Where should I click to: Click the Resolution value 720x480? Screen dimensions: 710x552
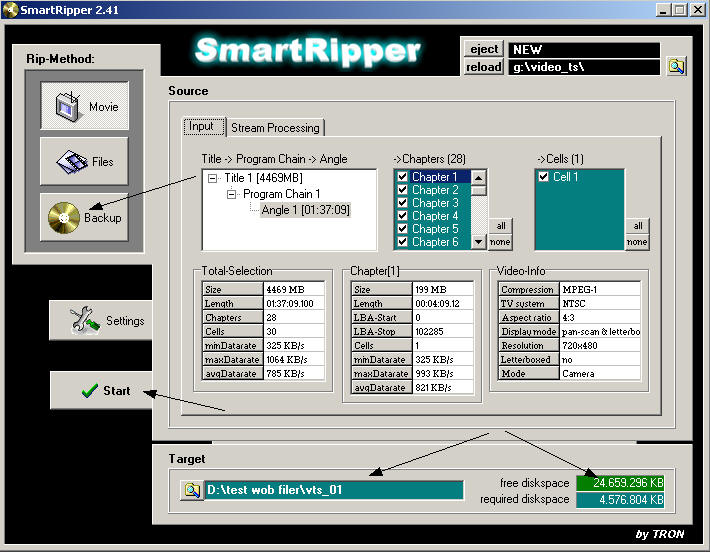coord(600,346)
